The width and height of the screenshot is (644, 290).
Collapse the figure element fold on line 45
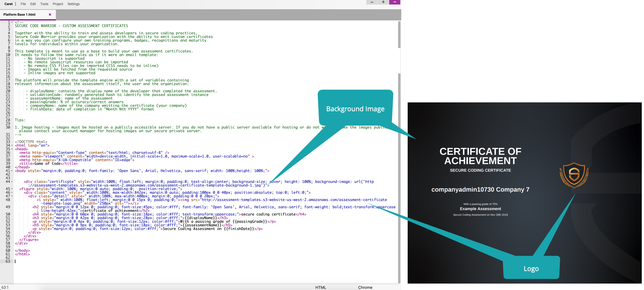(x=12, y=189)
